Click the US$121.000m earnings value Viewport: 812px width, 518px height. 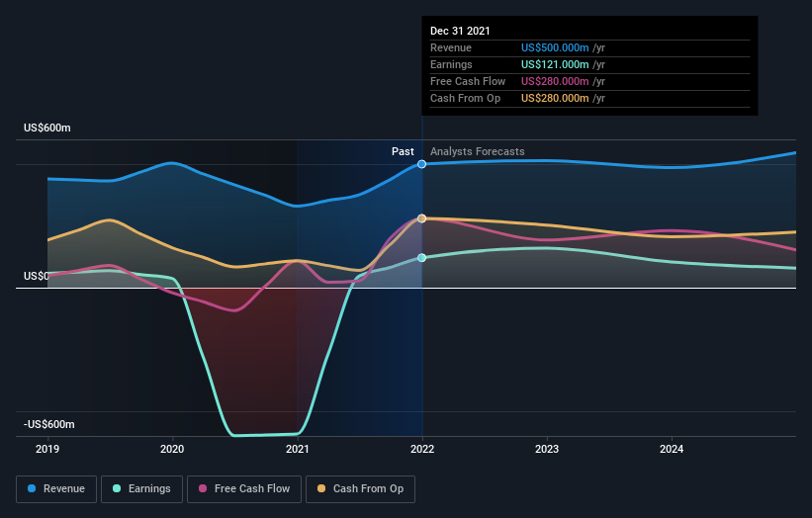[555, 64]
